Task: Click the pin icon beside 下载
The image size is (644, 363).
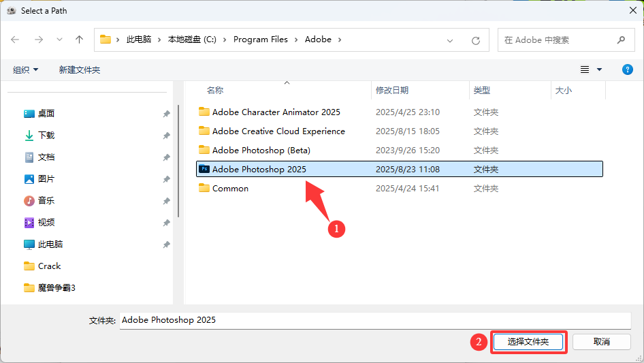Action: pos(166,136)
